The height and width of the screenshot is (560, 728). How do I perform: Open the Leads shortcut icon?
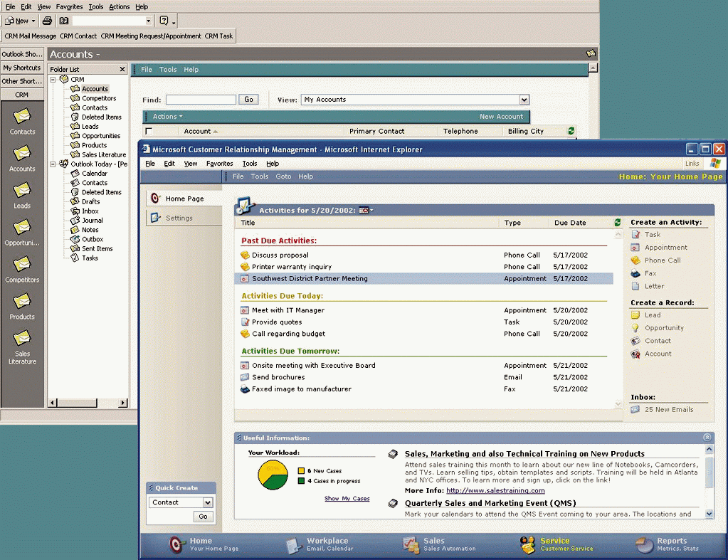coord(22,190)
